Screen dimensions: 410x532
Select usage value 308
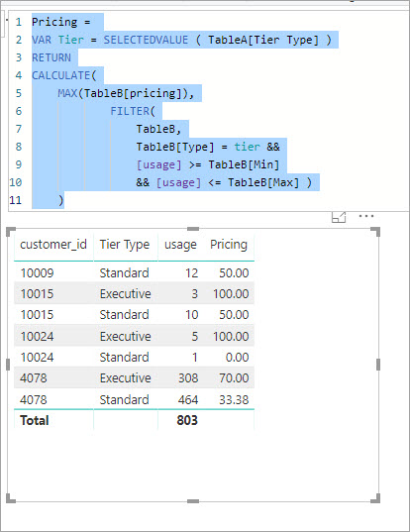188,378
